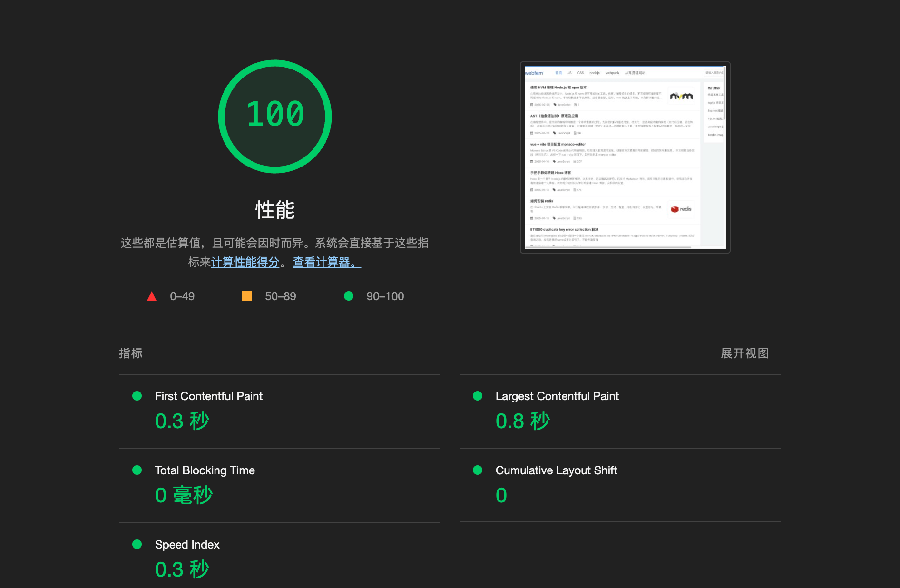The image size is (900, 588).
Task: Select the Cumulative Layout Shift metric label
Action: coord(556,470)
